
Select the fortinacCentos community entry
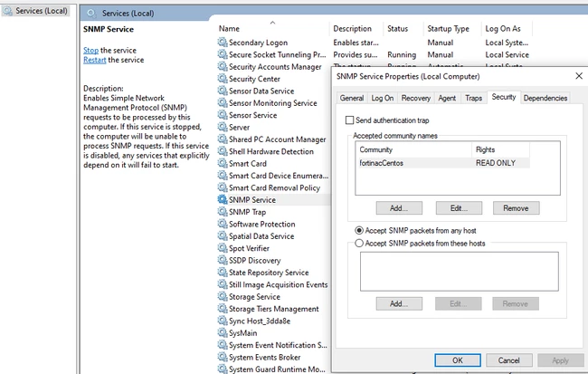(x=382, y=163)
